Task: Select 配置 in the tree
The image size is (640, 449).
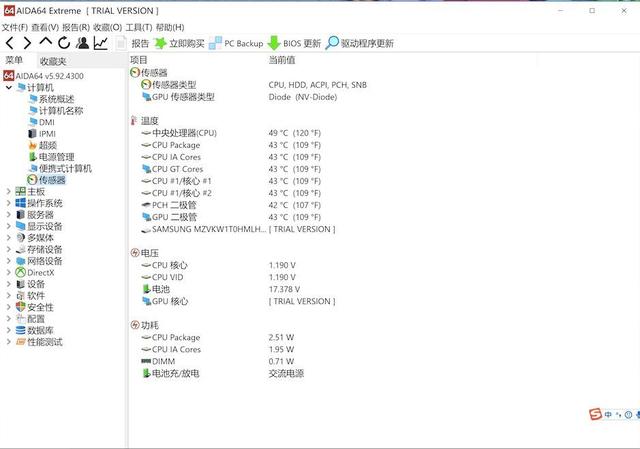Action: click(x=31, y=318)
